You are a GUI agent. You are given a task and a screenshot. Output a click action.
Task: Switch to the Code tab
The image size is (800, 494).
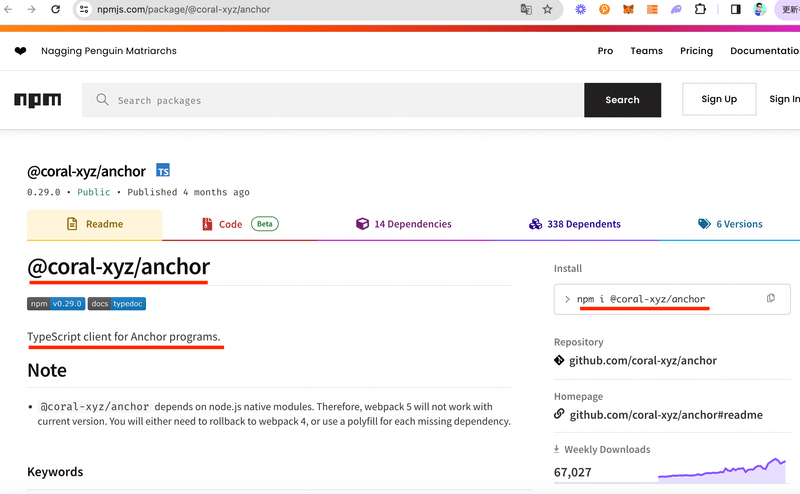point(240,224)
